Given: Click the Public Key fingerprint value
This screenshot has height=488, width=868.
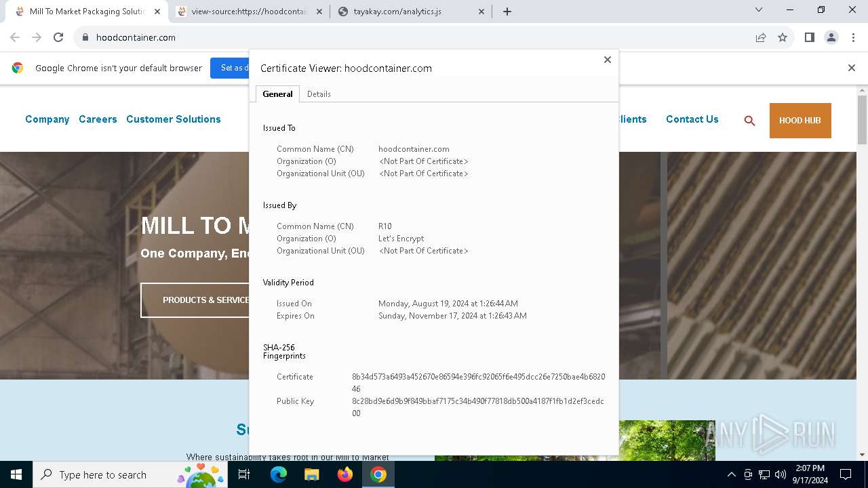Looking at the screenshot, I should point(477,407).
